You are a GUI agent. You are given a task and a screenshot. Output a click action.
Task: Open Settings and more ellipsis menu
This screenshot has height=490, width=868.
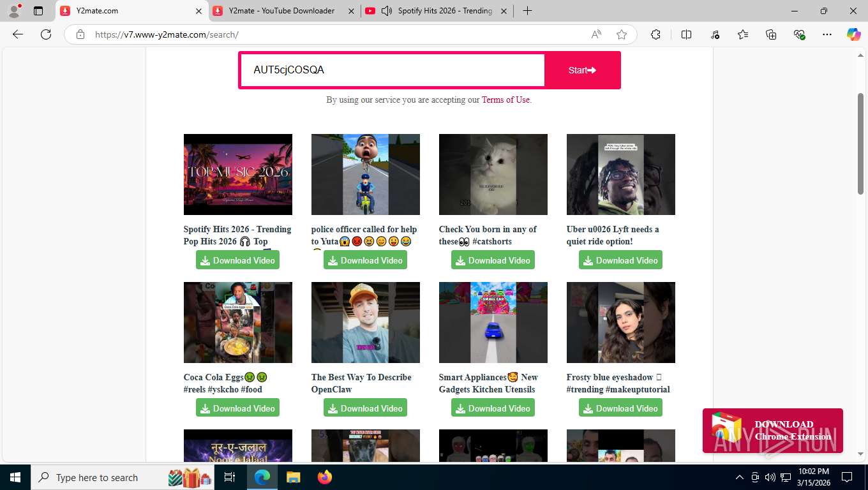coord(827,34)
